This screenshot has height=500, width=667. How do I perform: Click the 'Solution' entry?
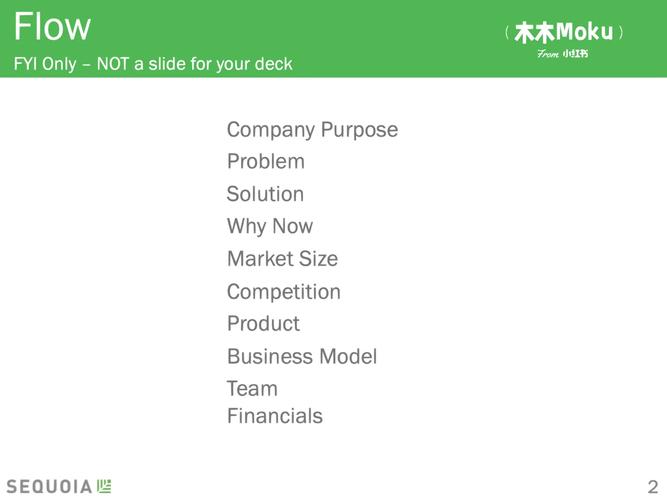point(265,194)
